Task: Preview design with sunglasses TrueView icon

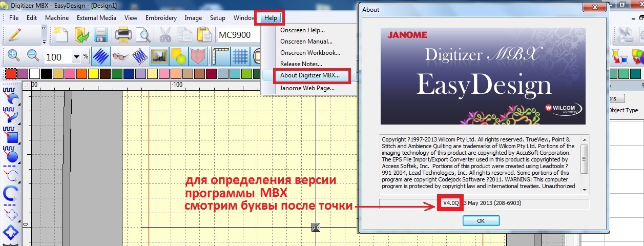Action: click(x=120, y=56)
